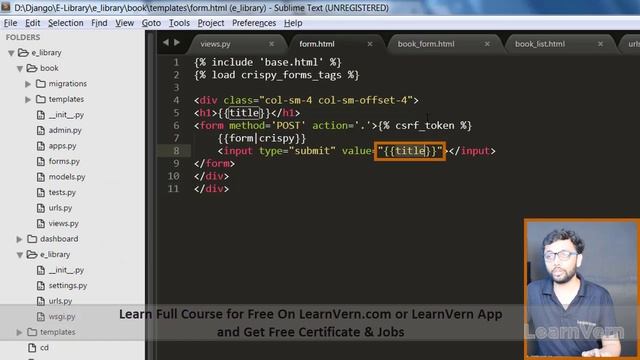Select the dashboard folder icon
The width and height of the screenshot is (640, 360).
pos(32,238)
